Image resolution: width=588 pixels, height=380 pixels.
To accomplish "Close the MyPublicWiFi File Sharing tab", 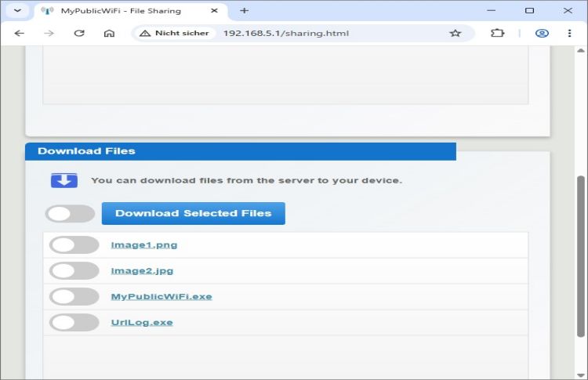I will coord(214,10).
